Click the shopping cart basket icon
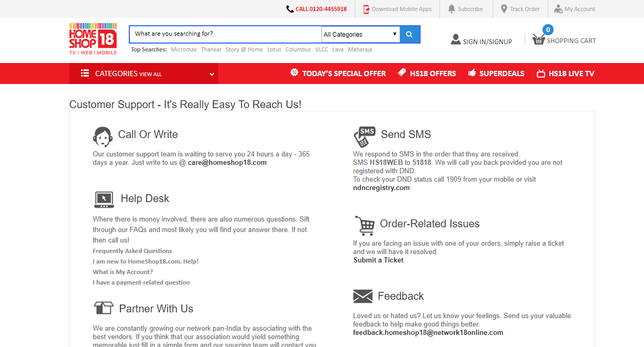The image size is (644, 347). click(x=538, y=39)
